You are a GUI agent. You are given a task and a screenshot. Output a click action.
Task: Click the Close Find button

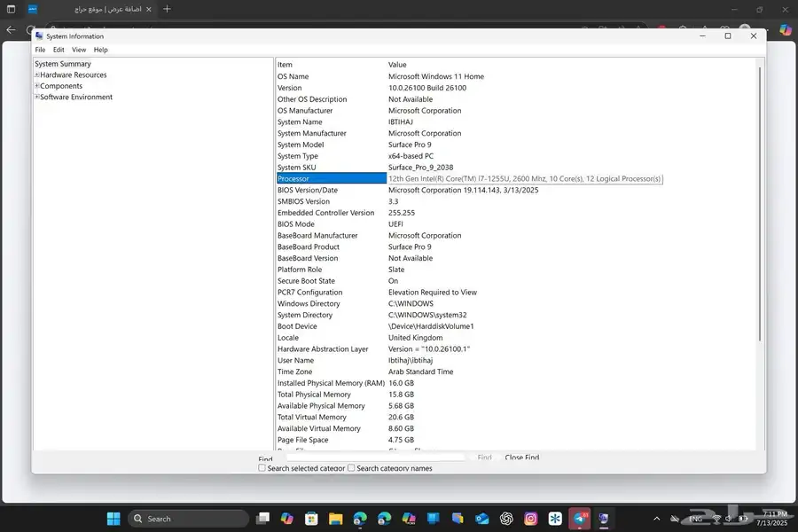[x=521, y=458]
